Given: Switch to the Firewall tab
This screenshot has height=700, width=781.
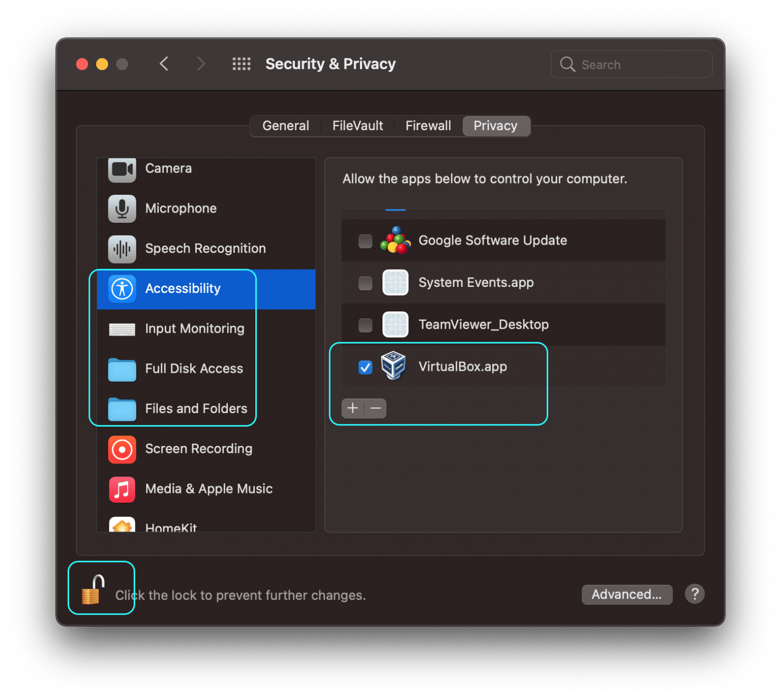Looking at the screenshot, I should 428,126.
